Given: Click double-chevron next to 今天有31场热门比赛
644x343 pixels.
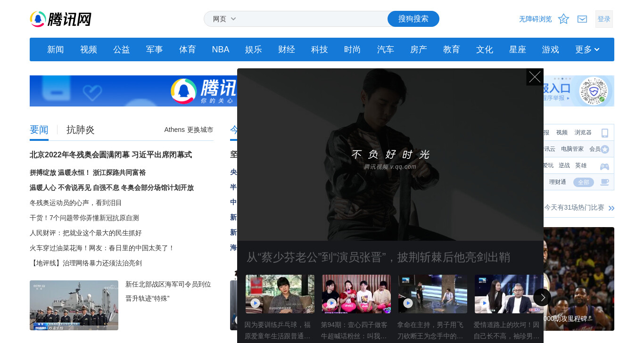Looking at the screenshot, I should [611, 208].
